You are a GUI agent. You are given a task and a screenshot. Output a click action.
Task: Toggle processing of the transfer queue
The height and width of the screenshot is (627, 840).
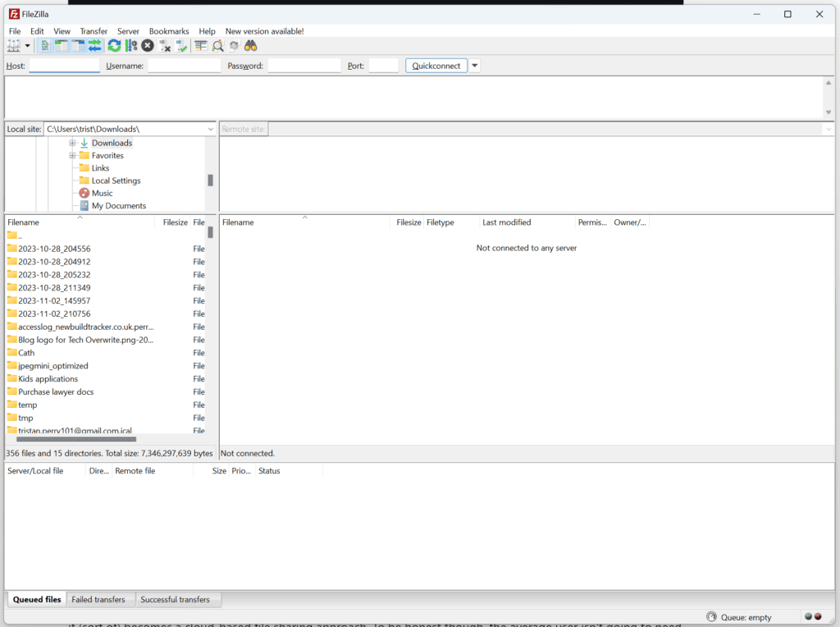[130, 46]
